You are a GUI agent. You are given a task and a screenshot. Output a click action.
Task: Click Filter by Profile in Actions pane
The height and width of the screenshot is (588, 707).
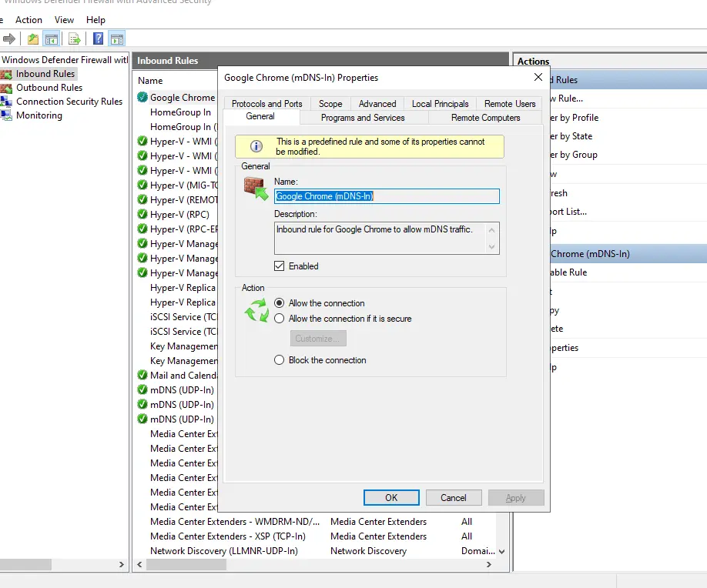pyautogui.click(x=574, y=118)
